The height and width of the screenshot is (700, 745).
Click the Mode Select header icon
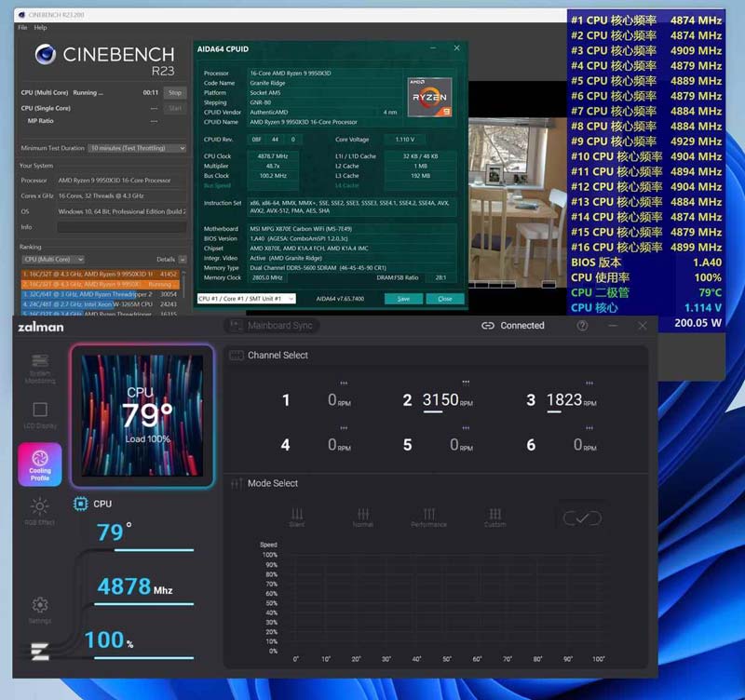tap(237, 483)
